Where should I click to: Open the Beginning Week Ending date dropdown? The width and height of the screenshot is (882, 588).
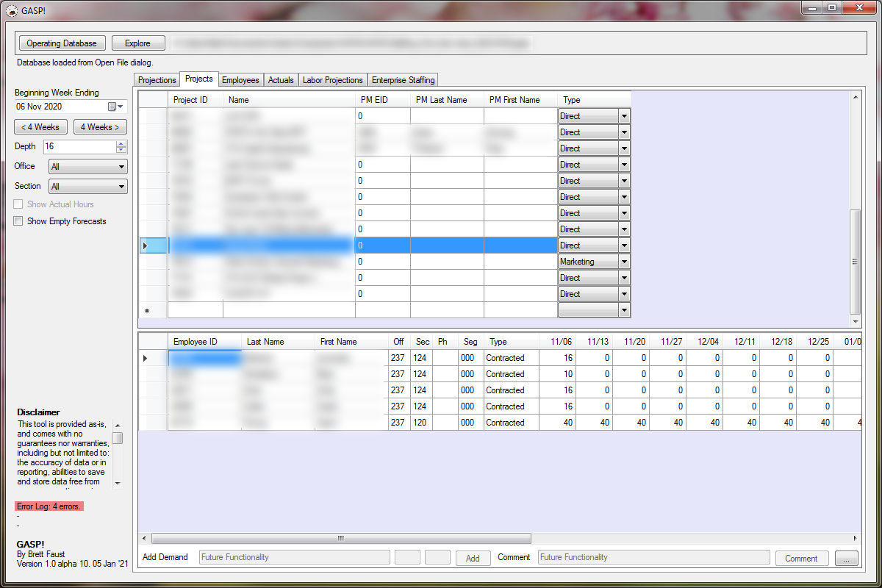121,107
